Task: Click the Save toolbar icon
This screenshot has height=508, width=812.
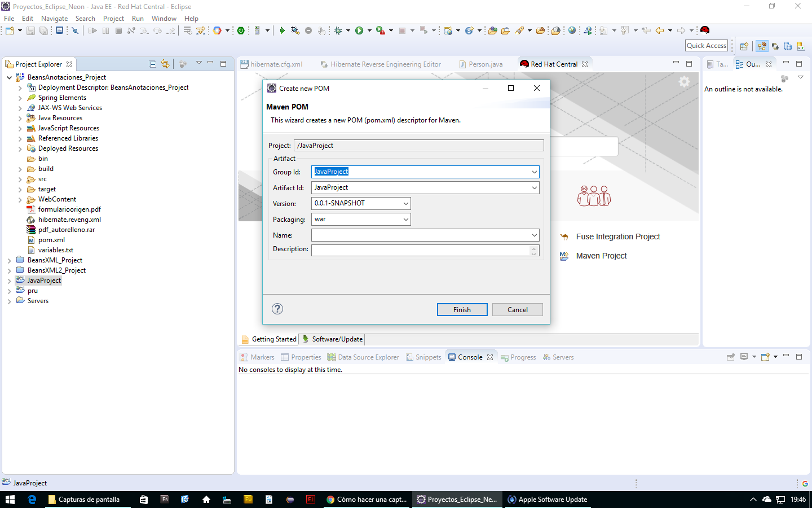Action: [31, 30]
